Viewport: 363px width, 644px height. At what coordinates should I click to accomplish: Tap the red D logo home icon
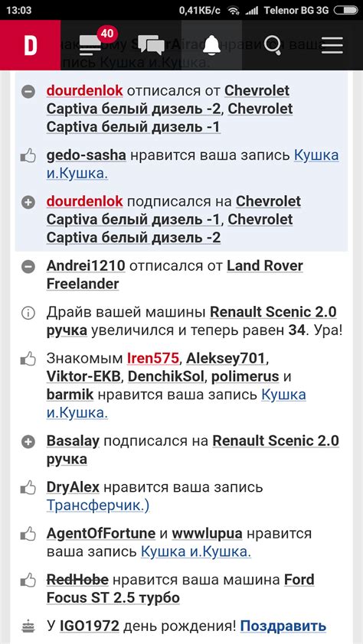(x=30, y=45)
